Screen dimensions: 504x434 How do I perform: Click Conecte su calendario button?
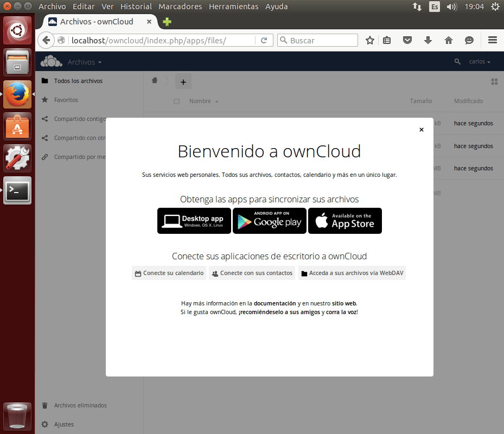pos(169,273)
